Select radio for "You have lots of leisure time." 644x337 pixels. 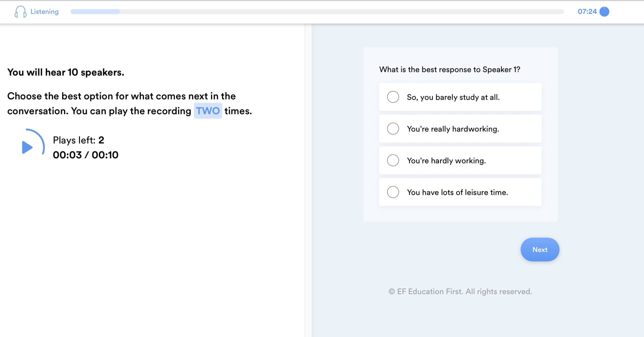tap(393, 192)
